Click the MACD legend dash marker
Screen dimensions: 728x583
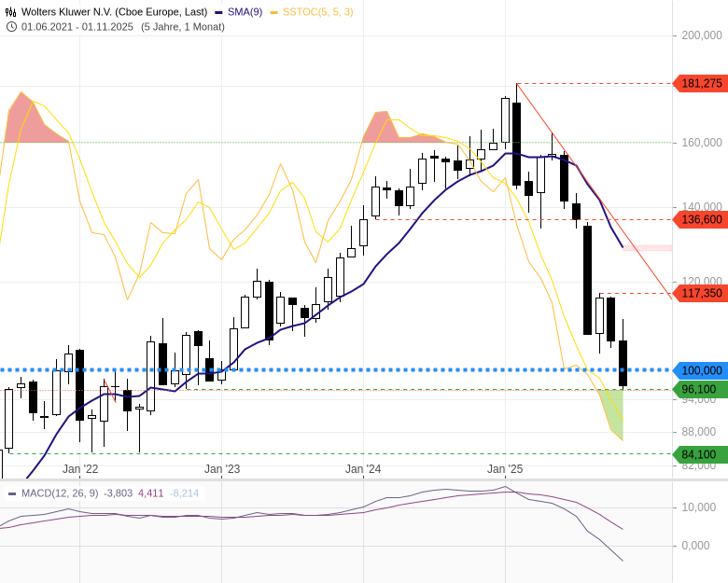click(11, 493)
